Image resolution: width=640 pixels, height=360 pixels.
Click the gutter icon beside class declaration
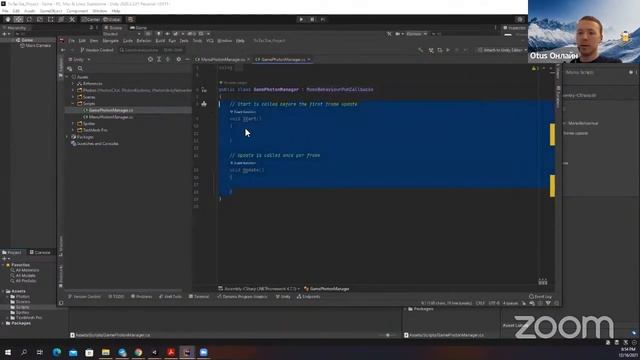point(204,89)
